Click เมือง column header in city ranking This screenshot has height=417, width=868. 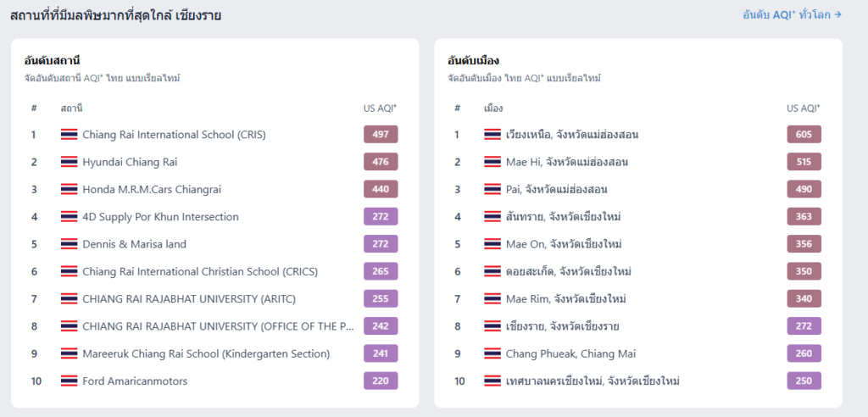(493, 108)
